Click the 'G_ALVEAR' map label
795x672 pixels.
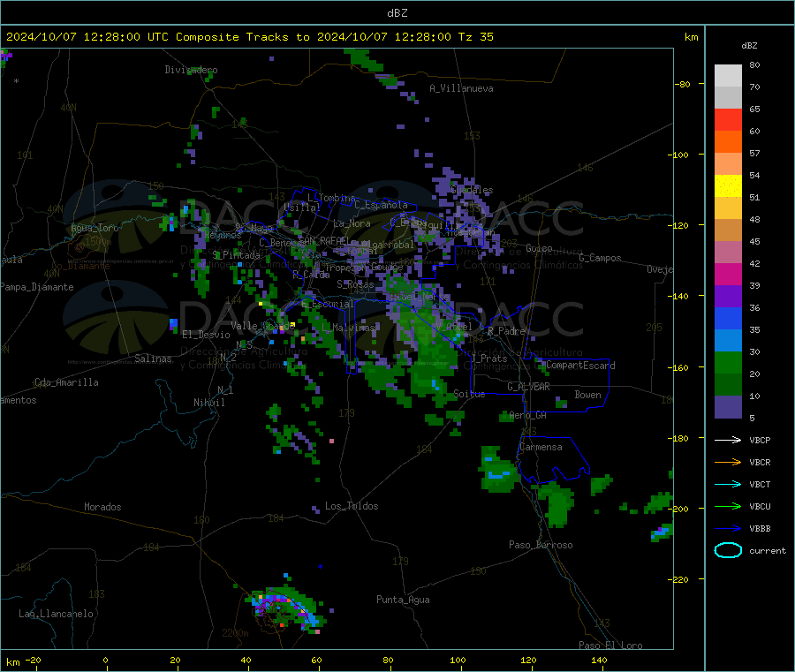pyautogui.click(x=528, y=387)
